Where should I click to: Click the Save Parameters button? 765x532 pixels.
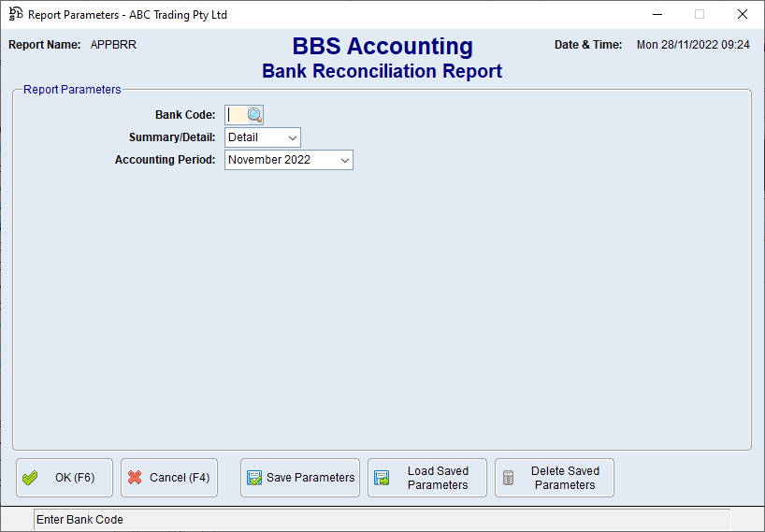click(x=300, y=478)
